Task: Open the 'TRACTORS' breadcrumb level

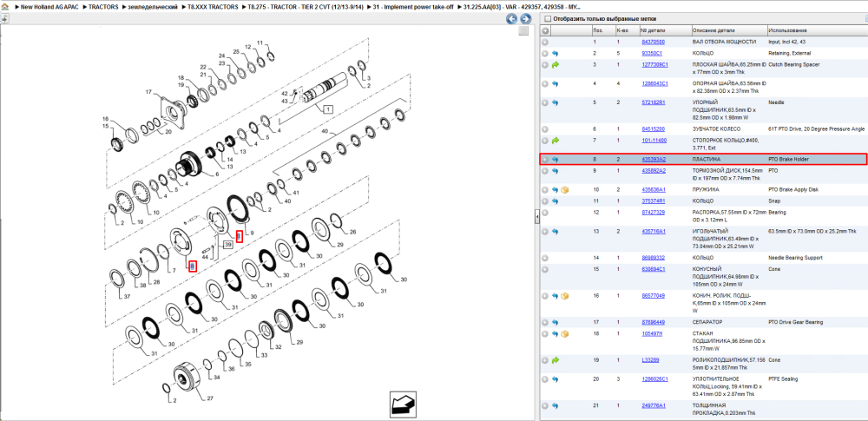Action: [104, 5]
